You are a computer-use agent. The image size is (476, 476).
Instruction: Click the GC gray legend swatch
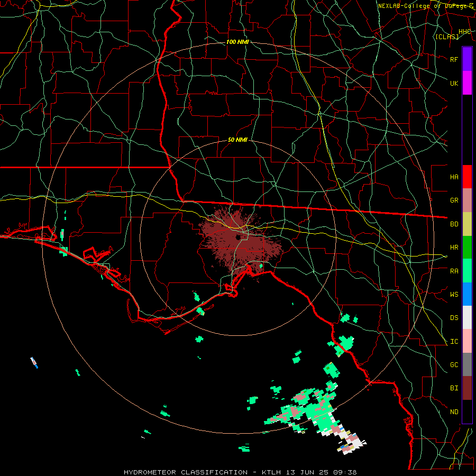coord(467,364)
